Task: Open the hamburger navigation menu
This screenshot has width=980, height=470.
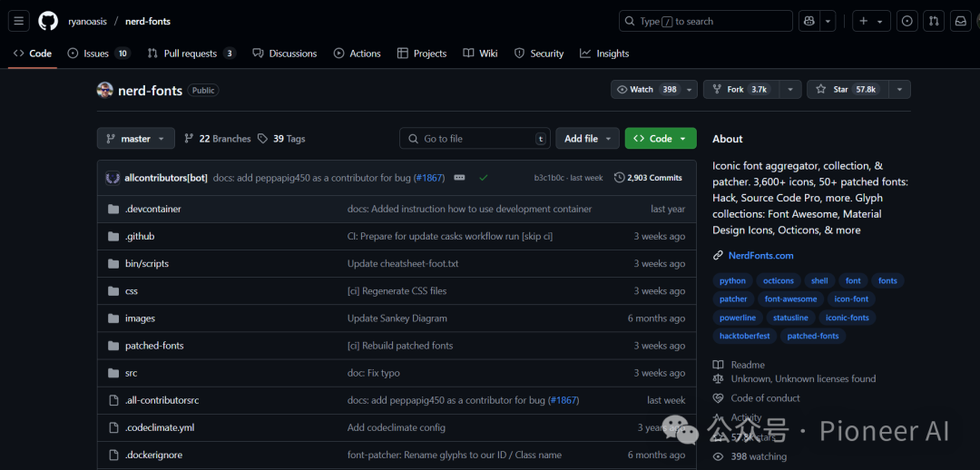Action: tap(18, 21)
